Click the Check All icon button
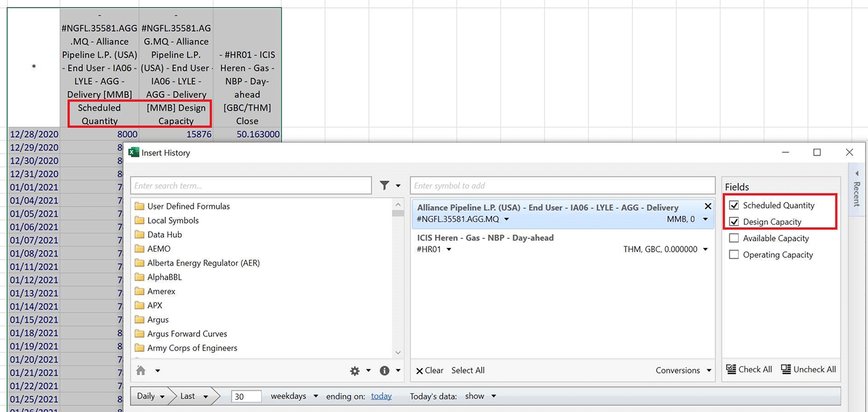868x412 pixels. pyautogui.click(x=749, y=369)
